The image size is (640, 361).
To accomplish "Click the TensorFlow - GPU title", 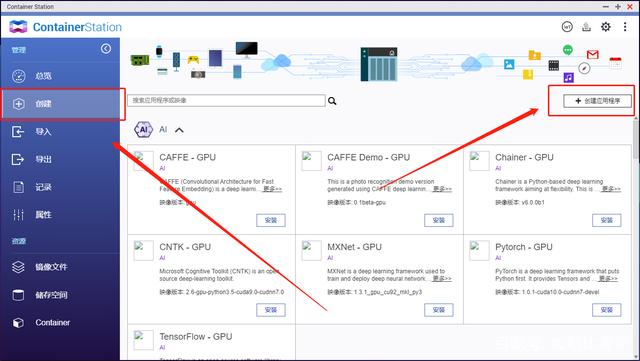I will [x=196, y=336].
